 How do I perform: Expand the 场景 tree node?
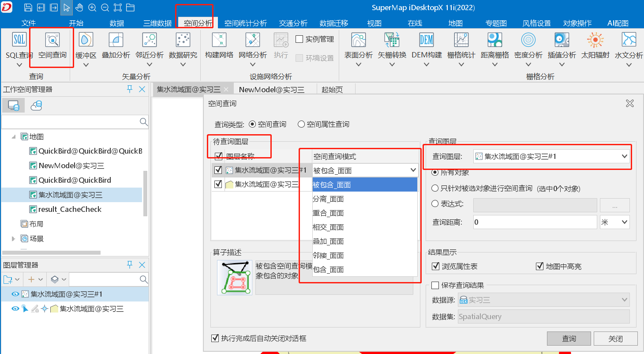[x=13, y=238]
